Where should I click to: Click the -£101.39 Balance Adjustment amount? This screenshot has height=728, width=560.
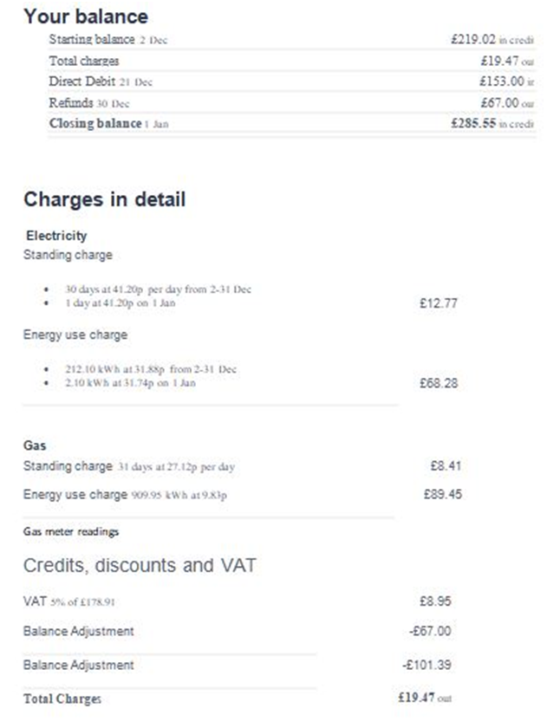[427, 665]
